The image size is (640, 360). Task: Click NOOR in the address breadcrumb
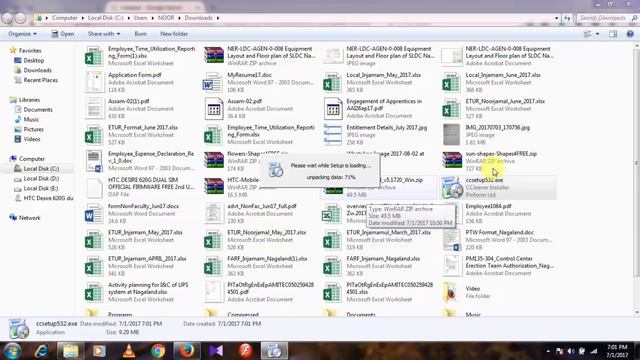[x=166, y=18]
